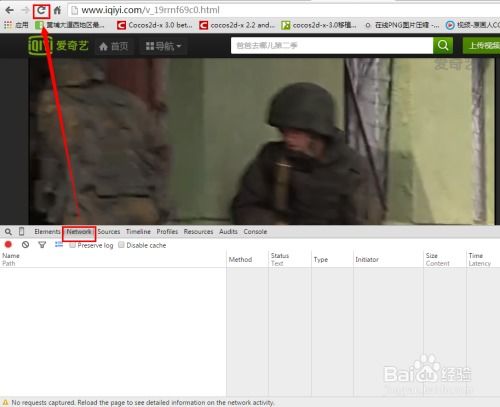This screenshot has height=407, width=500.
Task: Open the Network tab in DevTools
Action: point(79,232)
